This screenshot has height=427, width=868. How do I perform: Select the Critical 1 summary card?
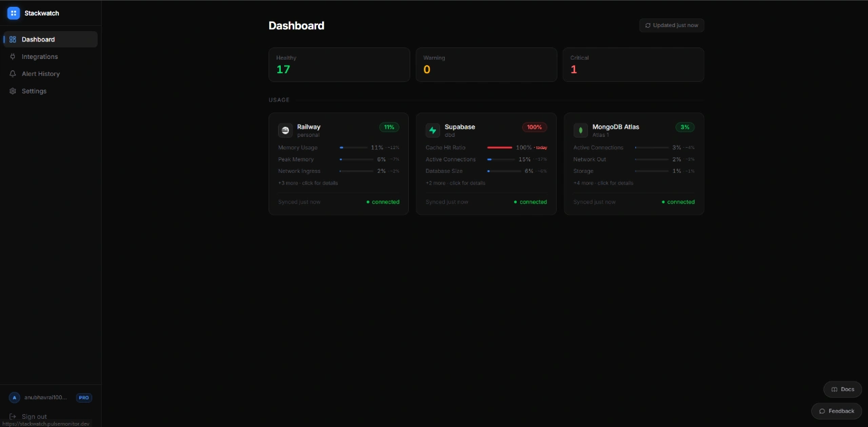click(x=633, y=64)
